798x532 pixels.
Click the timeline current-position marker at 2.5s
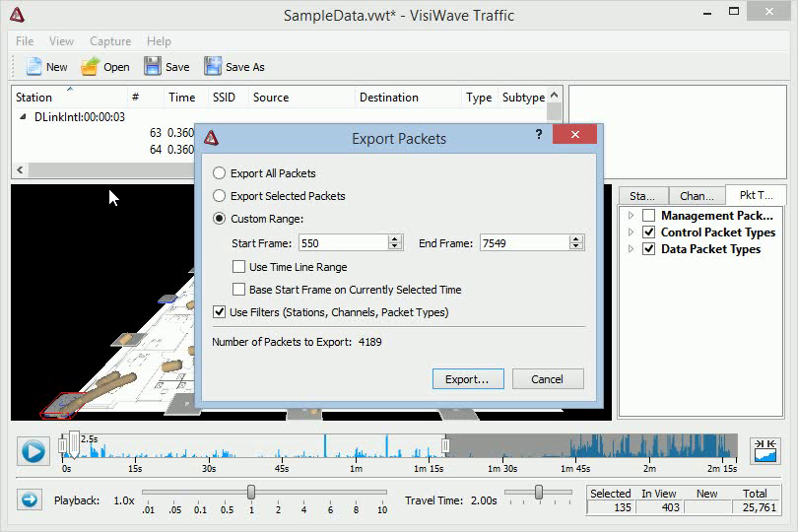point(74,444)
